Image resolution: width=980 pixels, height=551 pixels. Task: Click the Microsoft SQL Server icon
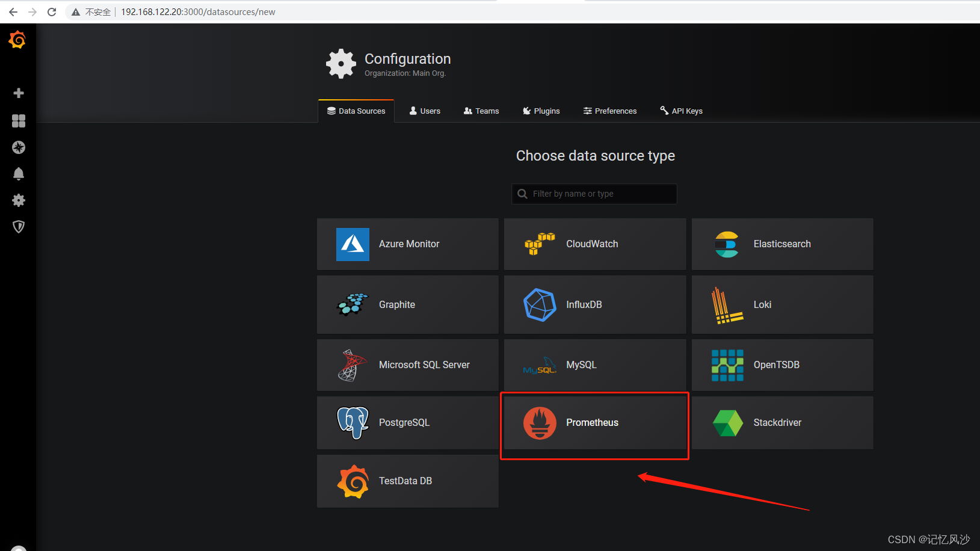coord(353,365)
